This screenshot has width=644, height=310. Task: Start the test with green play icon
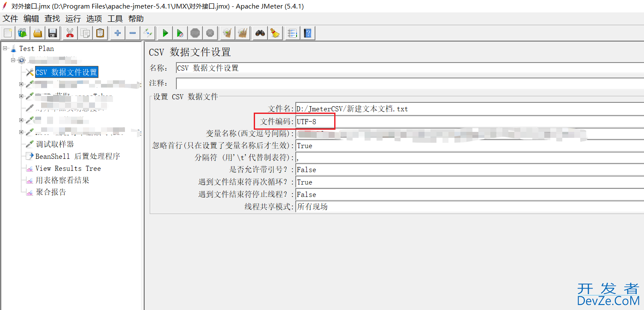tap(165, 33)
